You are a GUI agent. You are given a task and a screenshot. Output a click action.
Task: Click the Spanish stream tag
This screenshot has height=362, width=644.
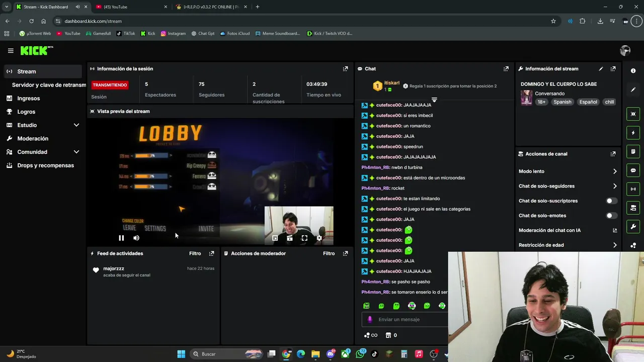click(562, 102)
